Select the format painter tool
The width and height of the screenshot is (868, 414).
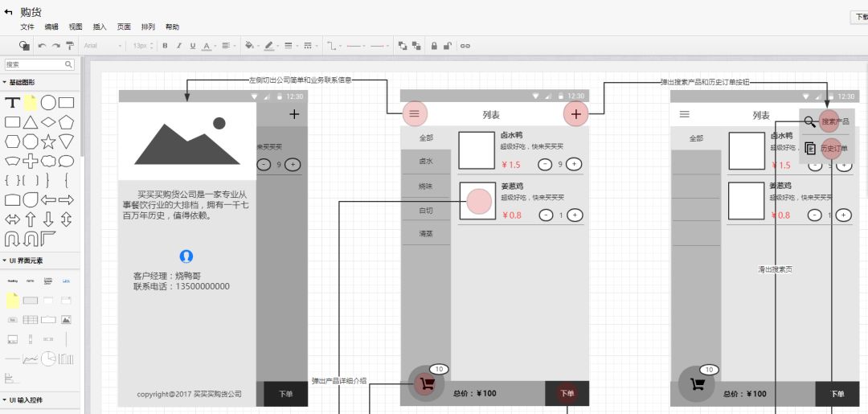pos(70,46)
